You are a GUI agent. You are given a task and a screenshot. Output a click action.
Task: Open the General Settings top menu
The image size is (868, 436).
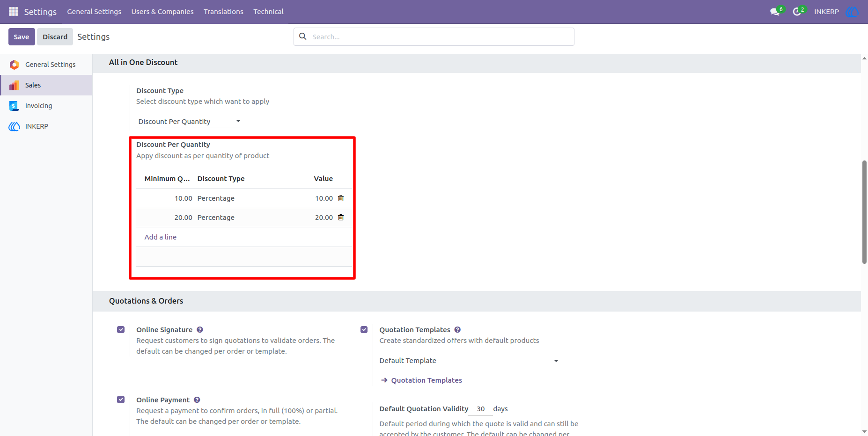tap(94, 12)
